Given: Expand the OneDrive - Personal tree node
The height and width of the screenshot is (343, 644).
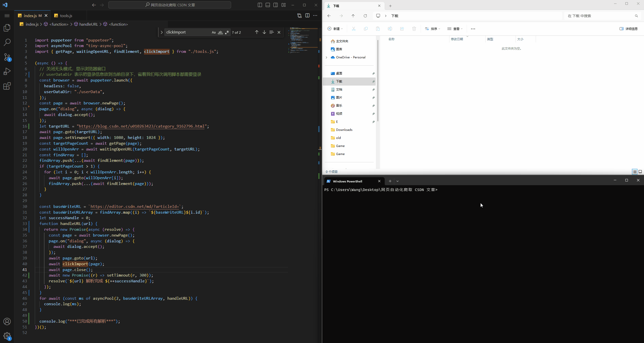Looking at the screenshot, I should (327, 57).
